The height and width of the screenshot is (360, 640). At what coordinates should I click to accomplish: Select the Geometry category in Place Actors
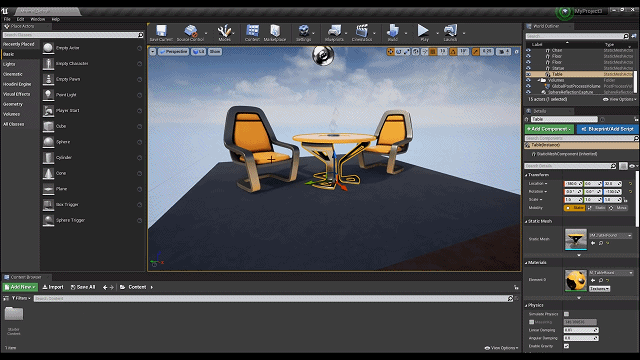point(13,104)
